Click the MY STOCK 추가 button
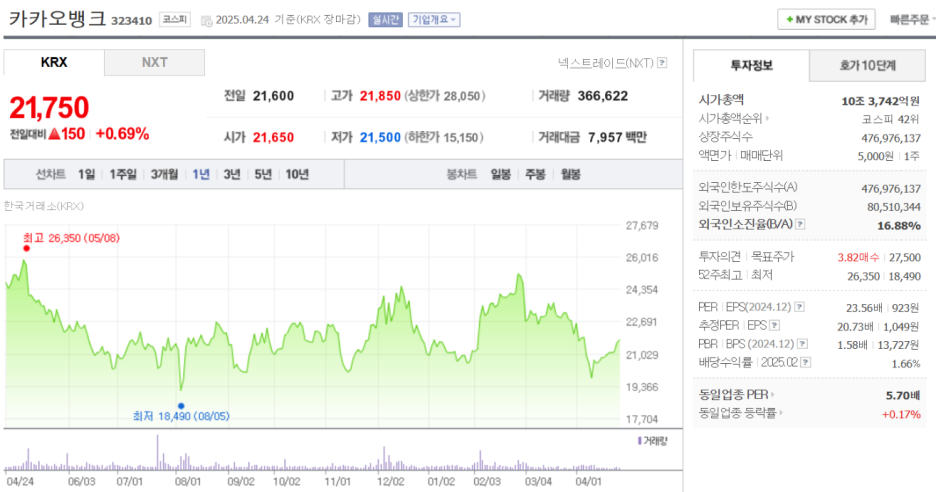Viewport: 936px width, 492px height. pos(826,20)
